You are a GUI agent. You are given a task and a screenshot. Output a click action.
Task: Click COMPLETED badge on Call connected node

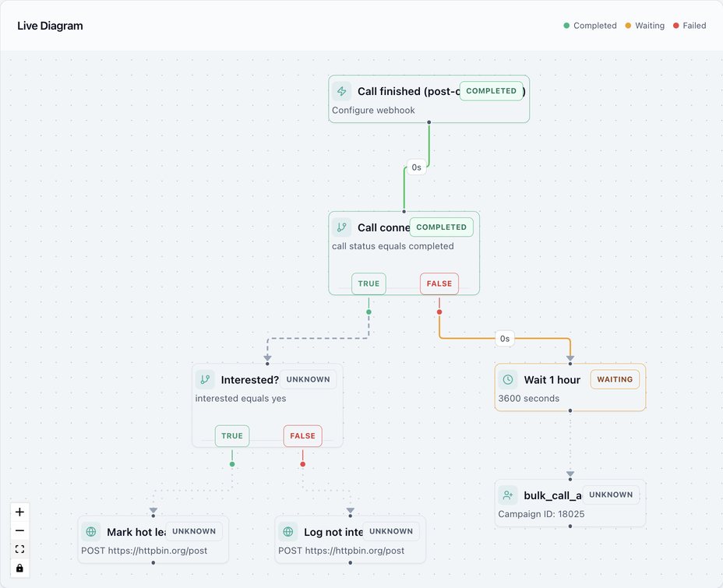coord(441,227)
